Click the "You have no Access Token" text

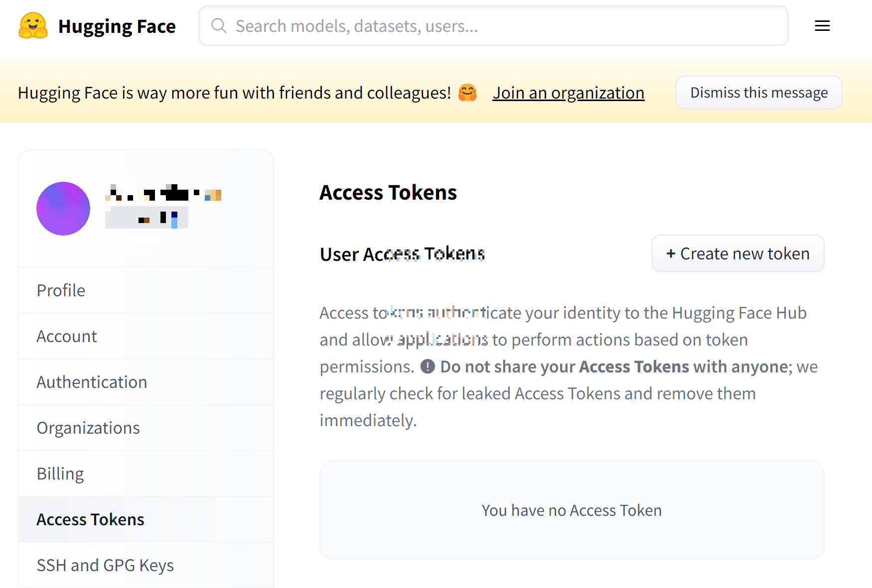pyautogui.click(x=572, y=510)
